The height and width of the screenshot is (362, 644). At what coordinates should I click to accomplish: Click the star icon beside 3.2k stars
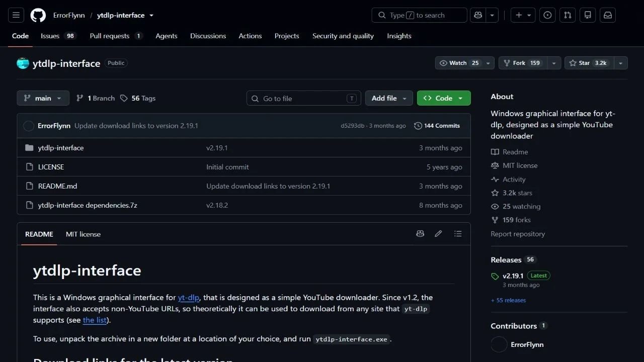tap(495, 193)
